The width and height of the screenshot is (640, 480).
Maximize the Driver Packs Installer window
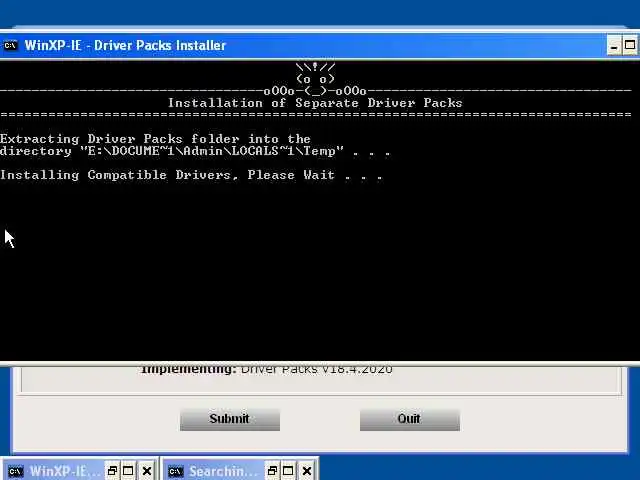coord(630,45)
